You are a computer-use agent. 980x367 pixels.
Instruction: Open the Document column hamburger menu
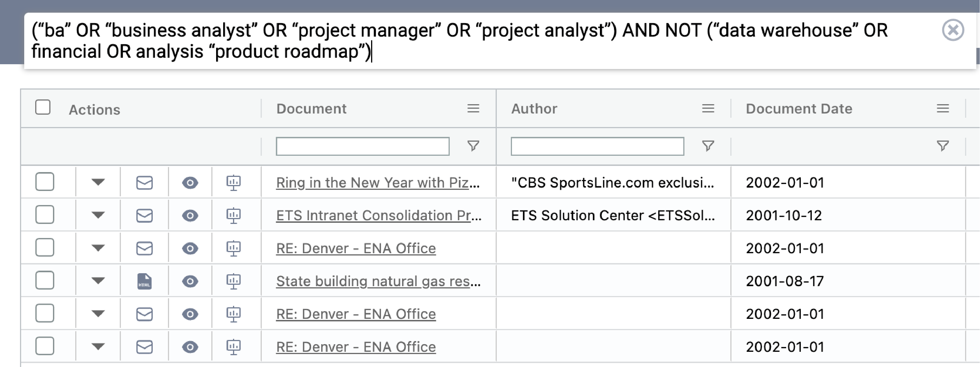tap(473, 109)
